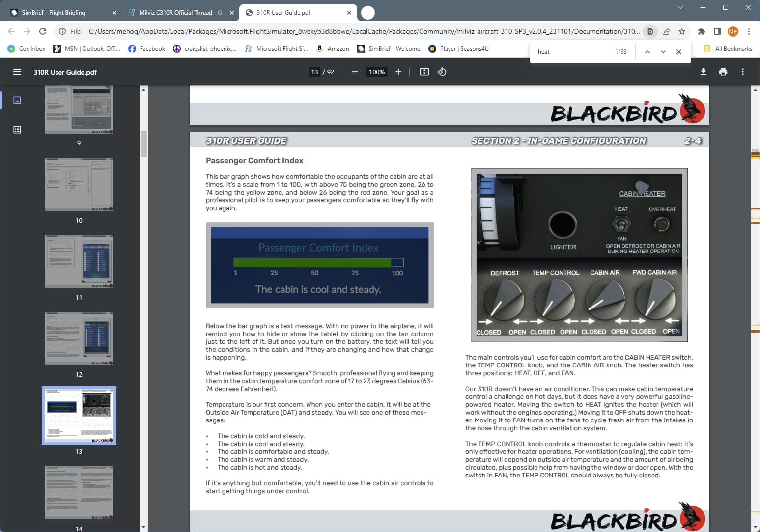The image size is (760, 532).
Task: Open a new browser tab
Action: click(x=368, y=13)
